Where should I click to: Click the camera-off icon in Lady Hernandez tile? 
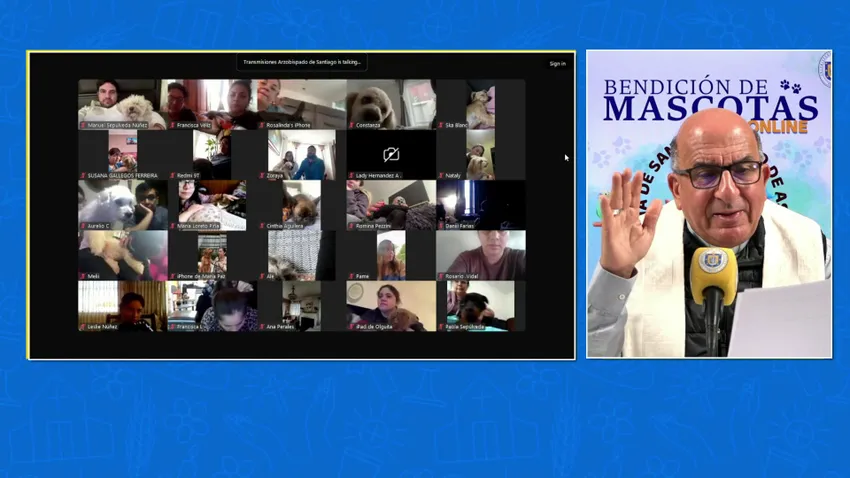[391, 155]
